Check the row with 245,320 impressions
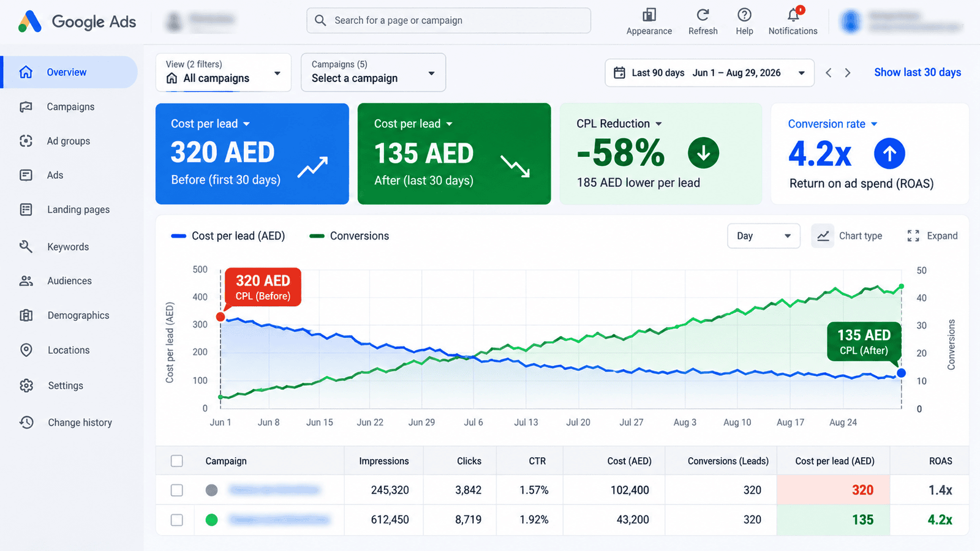Viewport: 980px width, 551px height. [x=177, y=490]
